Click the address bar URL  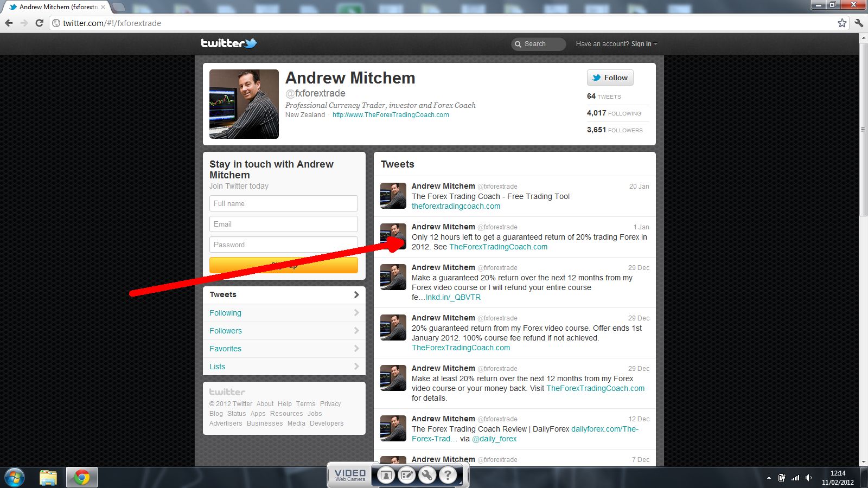tap(112, 23)
